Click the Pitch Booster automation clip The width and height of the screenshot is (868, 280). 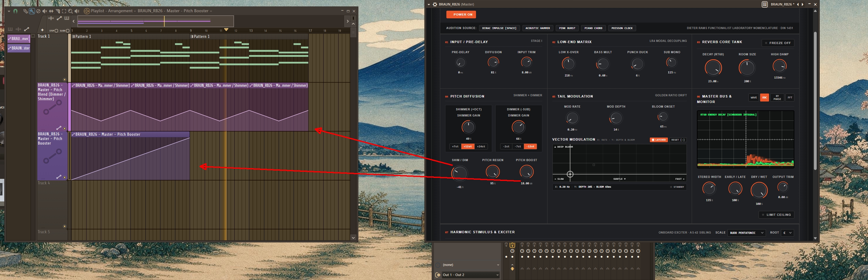tap(130, 156)
